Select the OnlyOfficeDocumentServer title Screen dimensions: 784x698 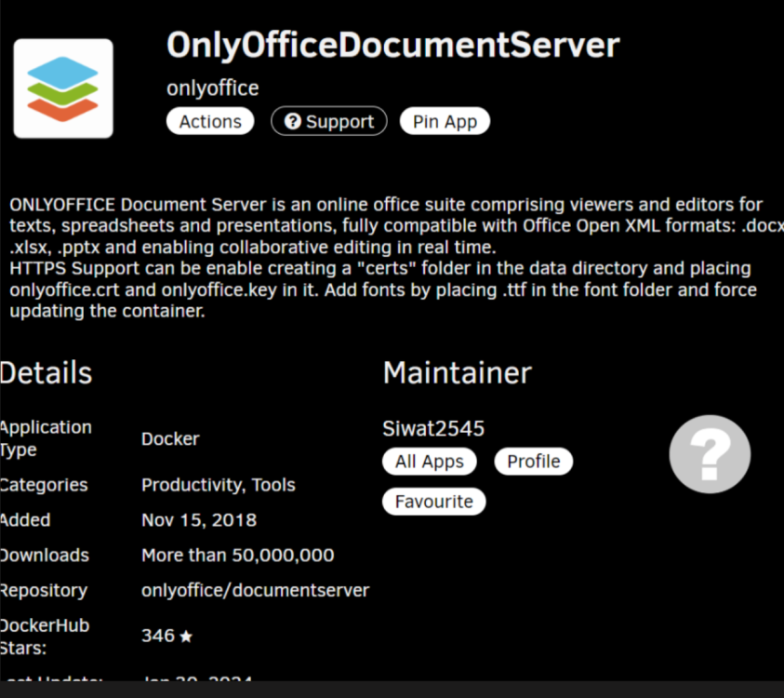[393, 45]
